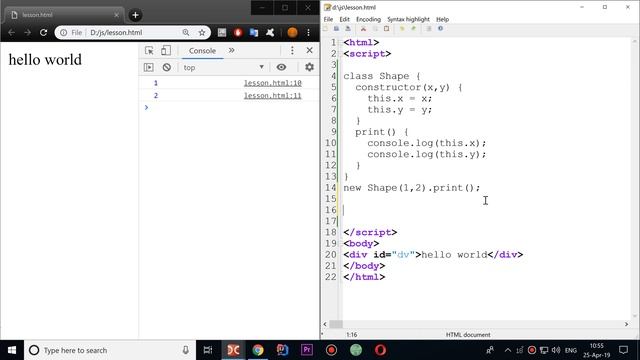Open the File menu in the editor
The image size is (640, 360).
[x=328, y=19]
